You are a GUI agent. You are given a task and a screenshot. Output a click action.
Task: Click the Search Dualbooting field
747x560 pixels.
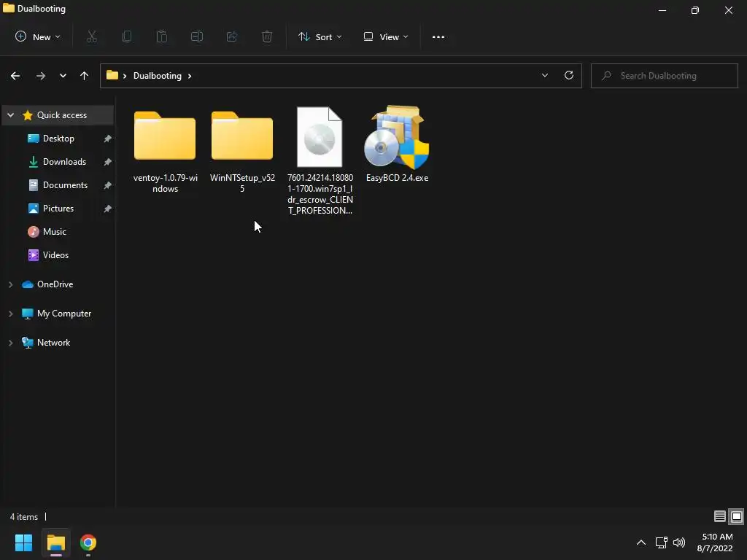pos(664,76)
